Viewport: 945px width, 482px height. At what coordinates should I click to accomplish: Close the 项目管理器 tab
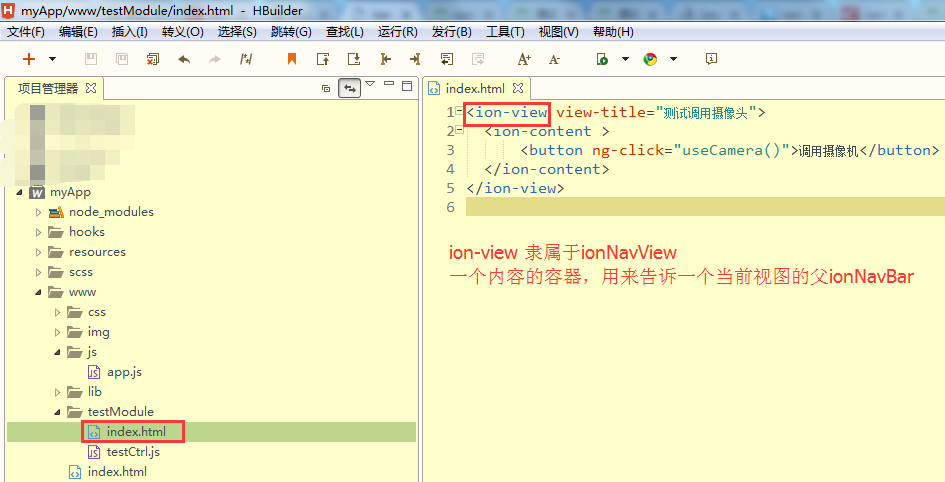point(91,88)
